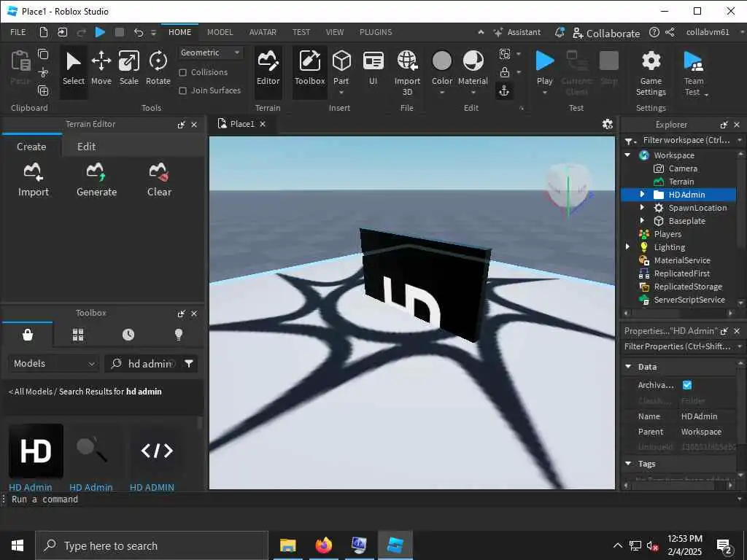Select Terrain in Explorer

tap(681, 182)
